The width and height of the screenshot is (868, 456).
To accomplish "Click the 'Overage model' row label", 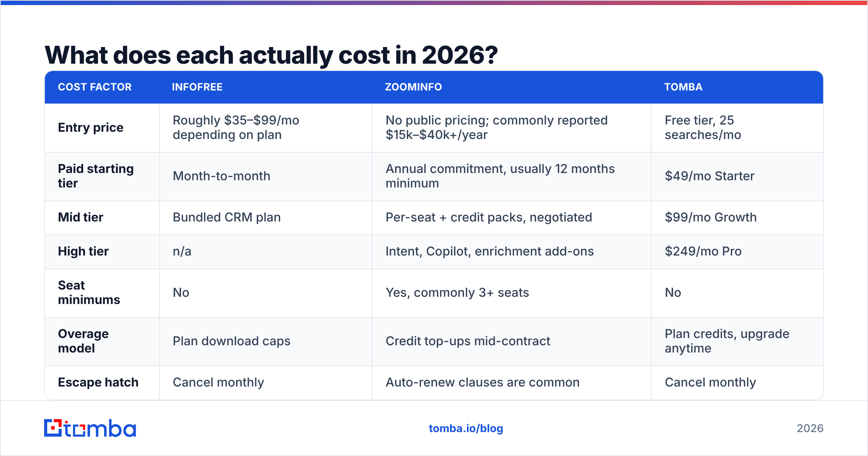I will (x=83, y=341).
